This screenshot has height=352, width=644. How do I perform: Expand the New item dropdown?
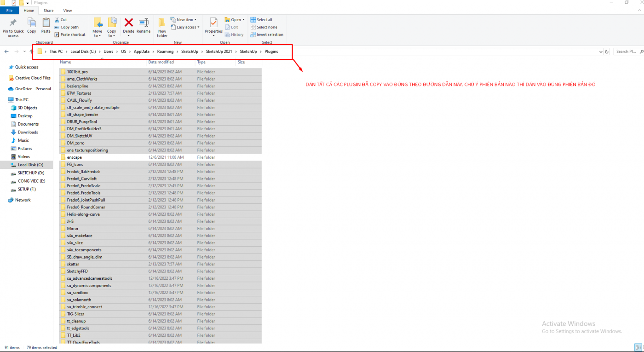pos(184,20)
